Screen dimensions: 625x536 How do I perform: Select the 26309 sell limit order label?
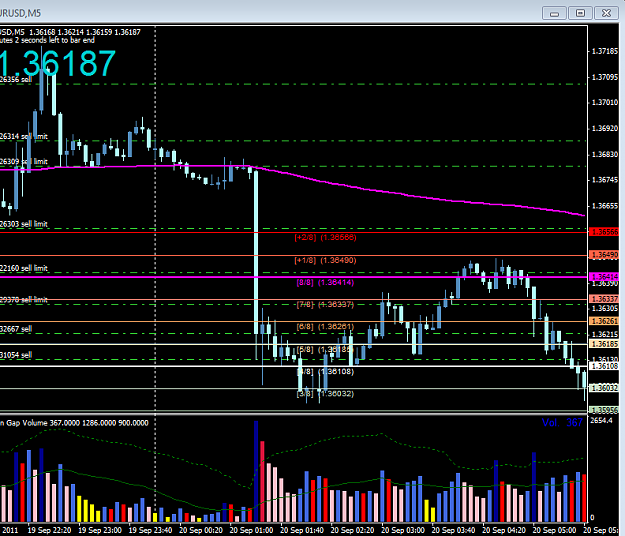[x=24, y=161]
